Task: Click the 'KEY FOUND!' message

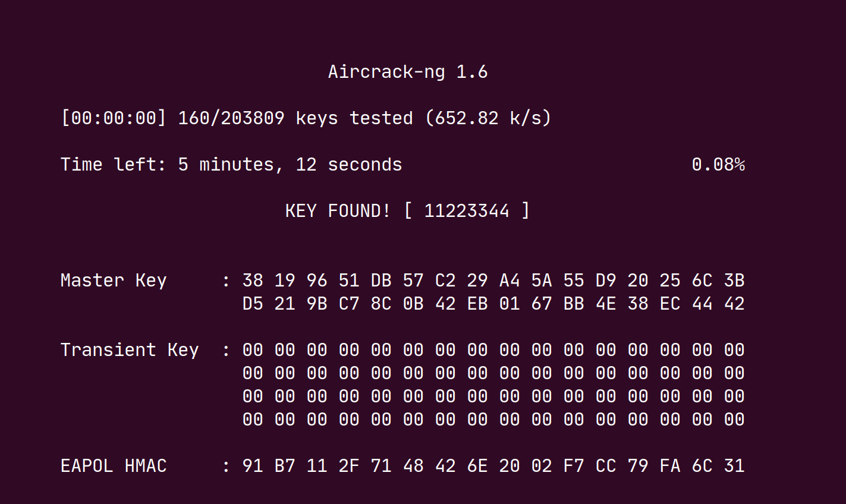Action: (x=338, y=211)
